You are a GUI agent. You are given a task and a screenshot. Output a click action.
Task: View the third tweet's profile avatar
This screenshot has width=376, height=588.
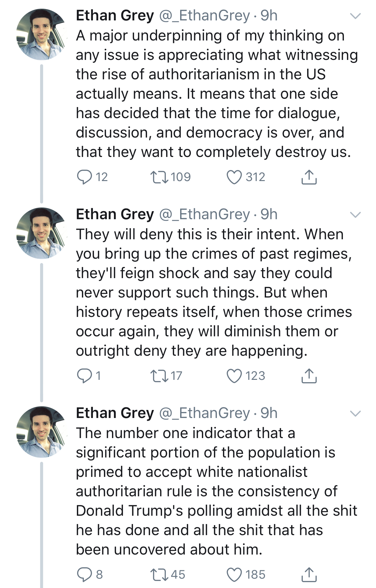point(42,432)
